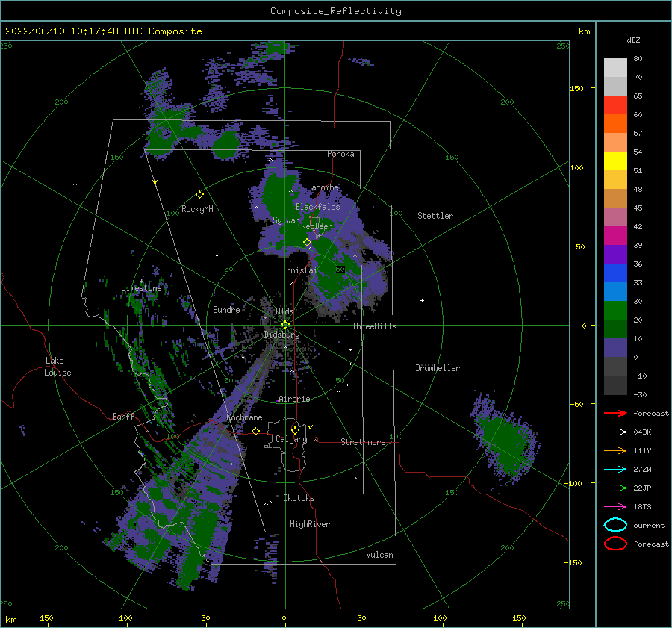Viewport: 672px width, 628px height.
Task: Select the white 04DK arrow legend entry
Action: 615,432
